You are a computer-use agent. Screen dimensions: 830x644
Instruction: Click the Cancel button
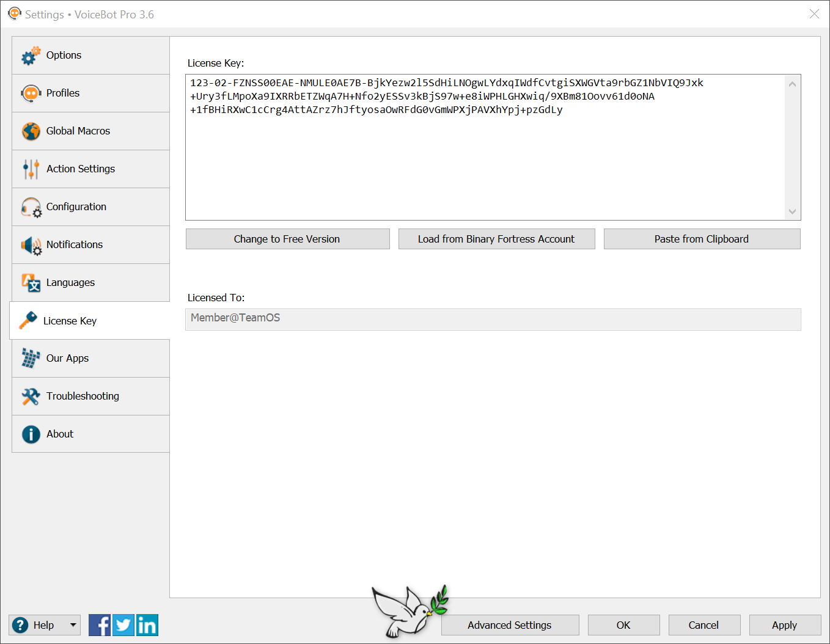(703, 625)
